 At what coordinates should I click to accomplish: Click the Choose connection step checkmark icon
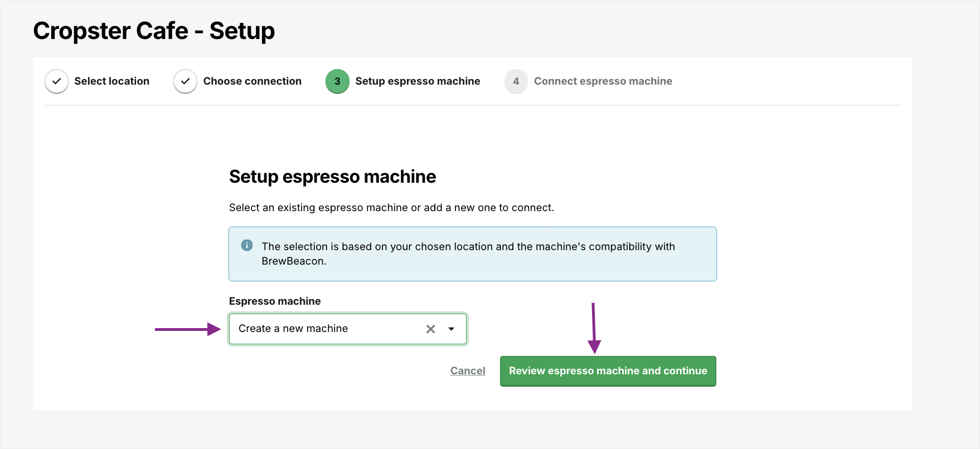[185, 81]
